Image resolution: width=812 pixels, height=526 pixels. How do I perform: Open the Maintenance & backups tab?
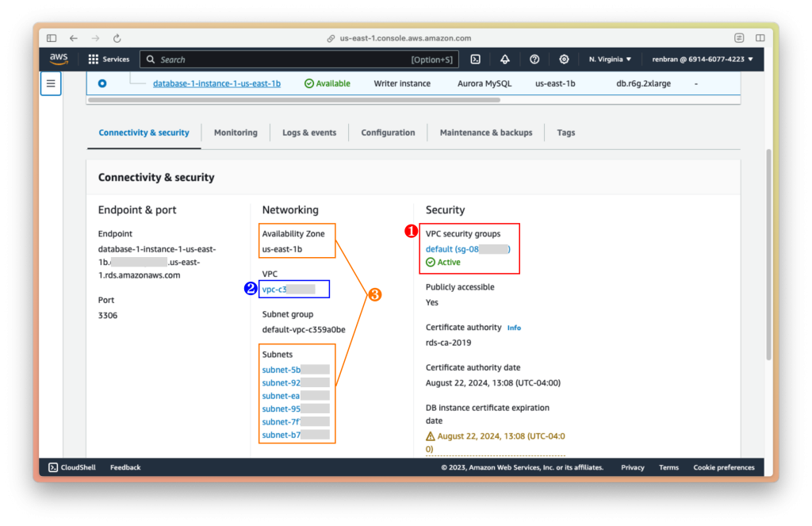click(x=485, y=132)
